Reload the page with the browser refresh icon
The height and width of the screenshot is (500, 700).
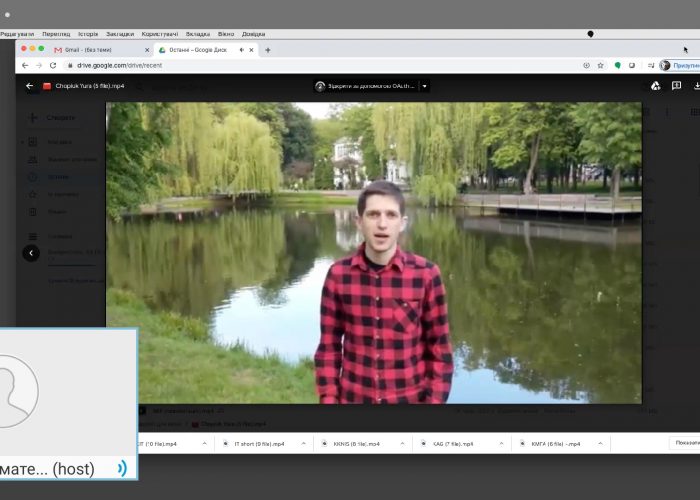click(54, 65)
